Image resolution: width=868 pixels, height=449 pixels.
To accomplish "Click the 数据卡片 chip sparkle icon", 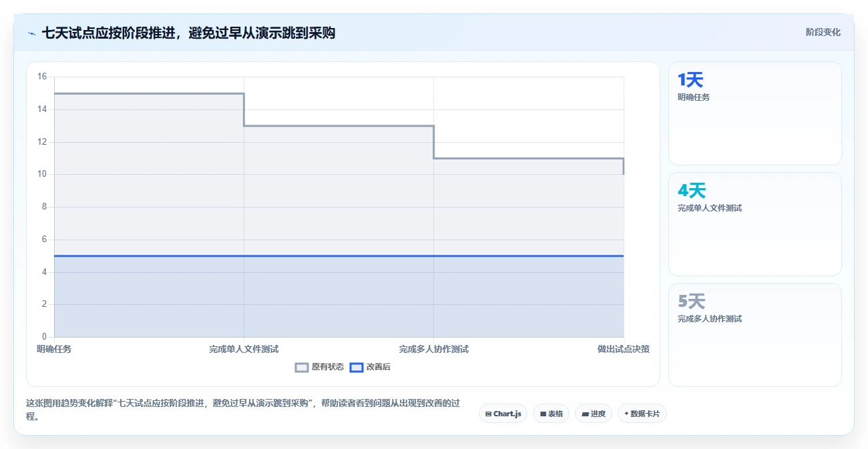I will click(x=626, y=414).
